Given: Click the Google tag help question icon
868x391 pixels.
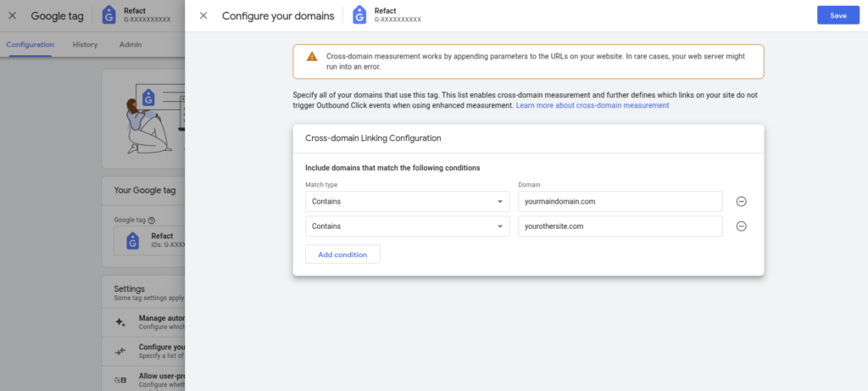Looking at the screenshot, I should tap(152, 220).
